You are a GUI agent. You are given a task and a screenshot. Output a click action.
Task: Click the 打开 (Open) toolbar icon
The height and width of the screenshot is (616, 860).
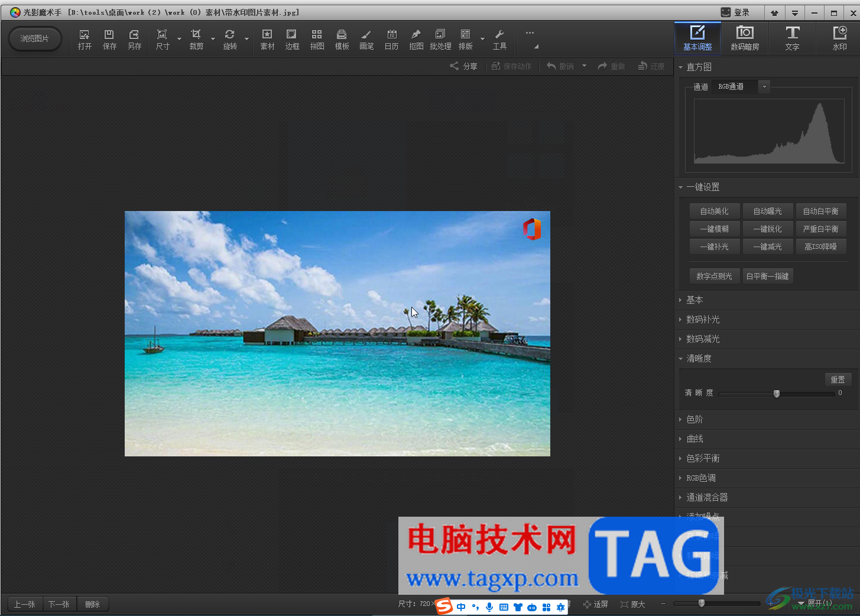coord(85,40)
